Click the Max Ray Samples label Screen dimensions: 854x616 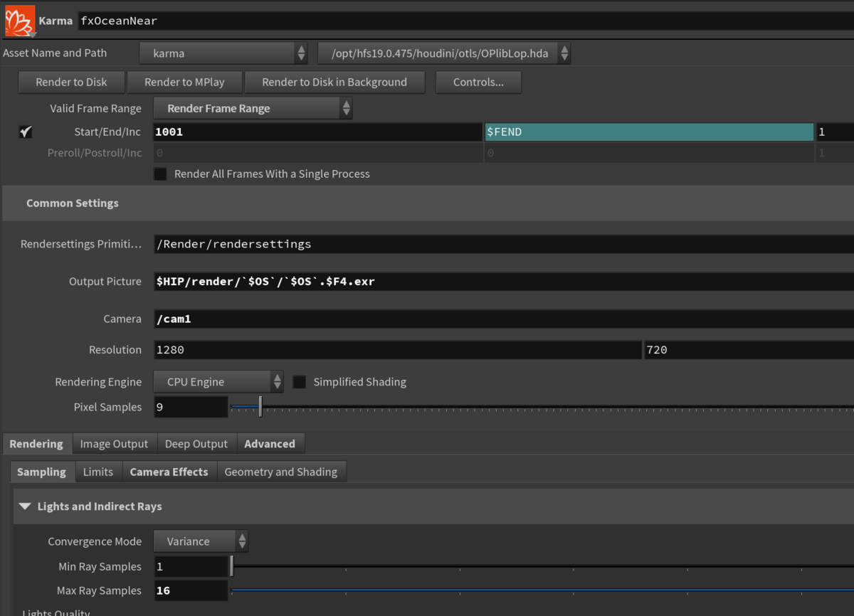click(x=99, y=590)
